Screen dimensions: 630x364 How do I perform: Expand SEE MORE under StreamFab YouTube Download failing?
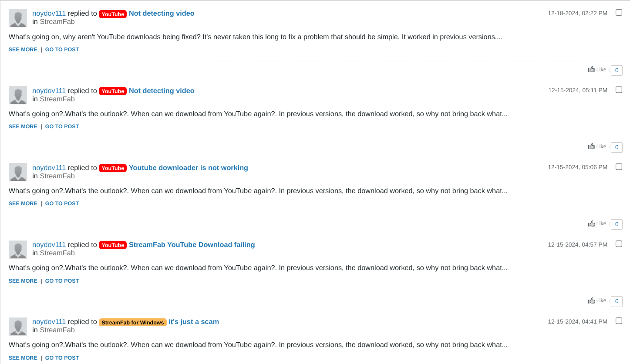click(x=23, y=281)
